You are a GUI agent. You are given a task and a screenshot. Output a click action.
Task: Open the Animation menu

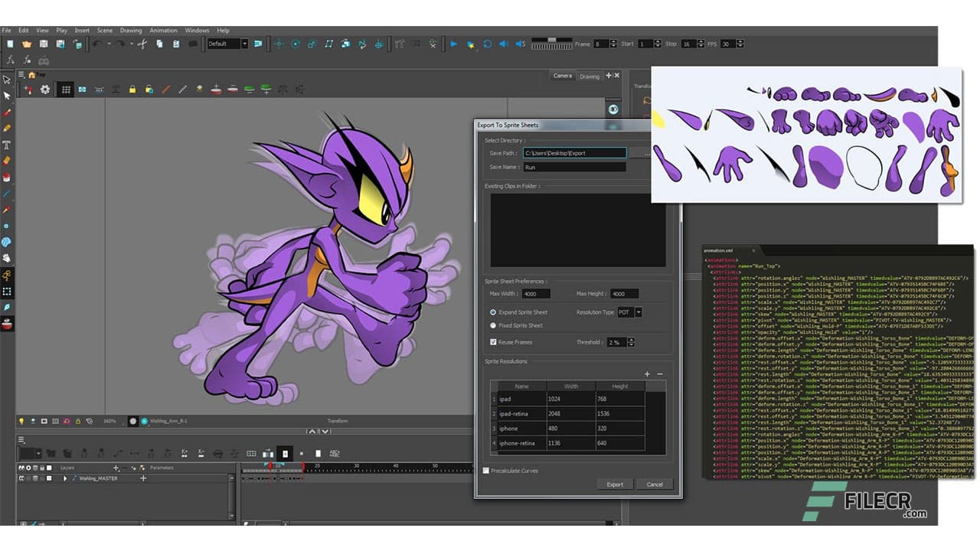point(163,30)
